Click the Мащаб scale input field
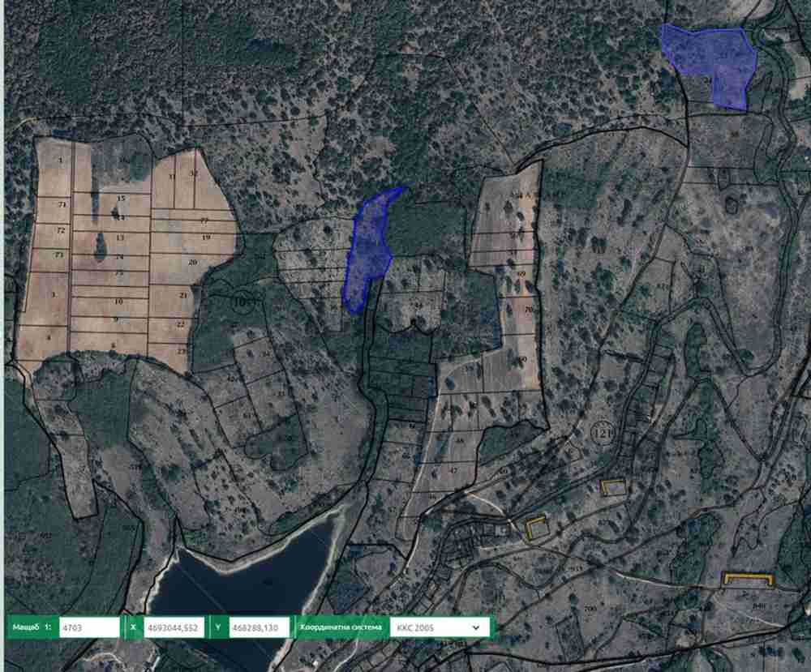Screen dimensions: 811x672 [89, 627]
